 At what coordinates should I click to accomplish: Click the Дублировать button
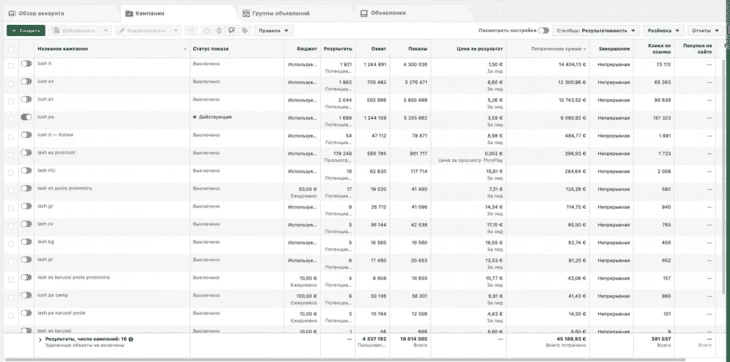74,31
